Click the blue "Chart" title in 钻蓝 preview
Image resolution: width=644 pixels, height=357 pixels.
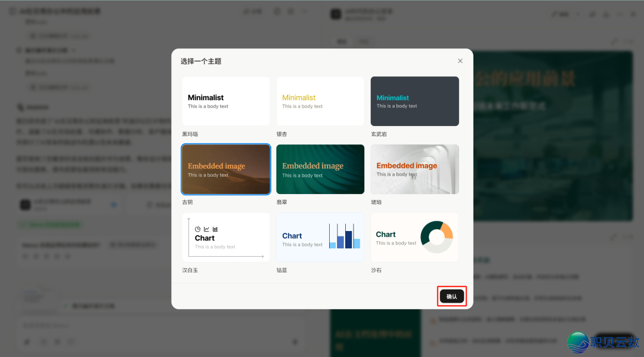pos(292,236)
